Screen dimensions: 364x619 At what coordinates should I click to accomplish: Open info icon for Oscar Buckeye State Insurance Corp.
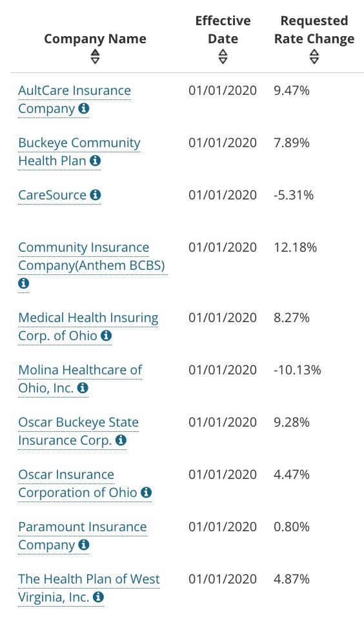point(121,440)
